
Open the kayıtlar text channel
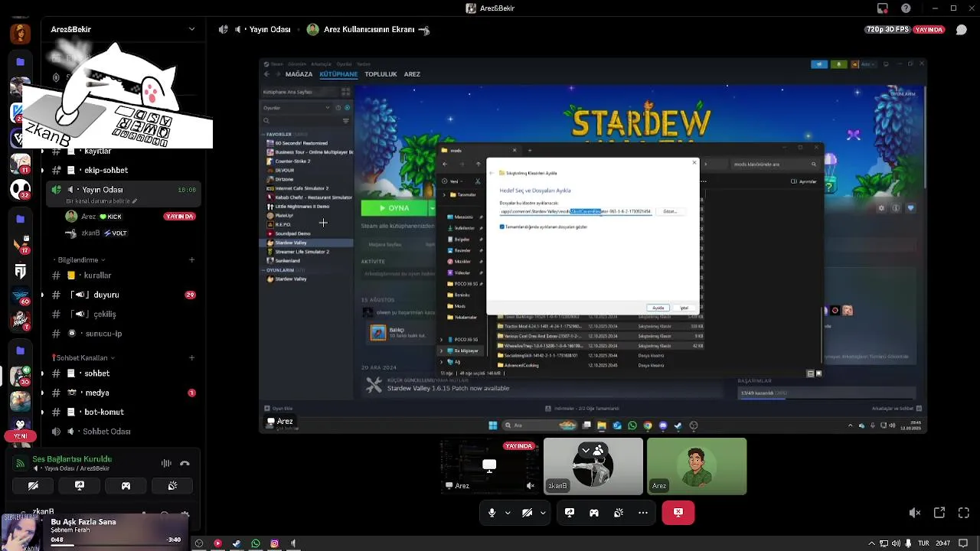tap(98, 151)
